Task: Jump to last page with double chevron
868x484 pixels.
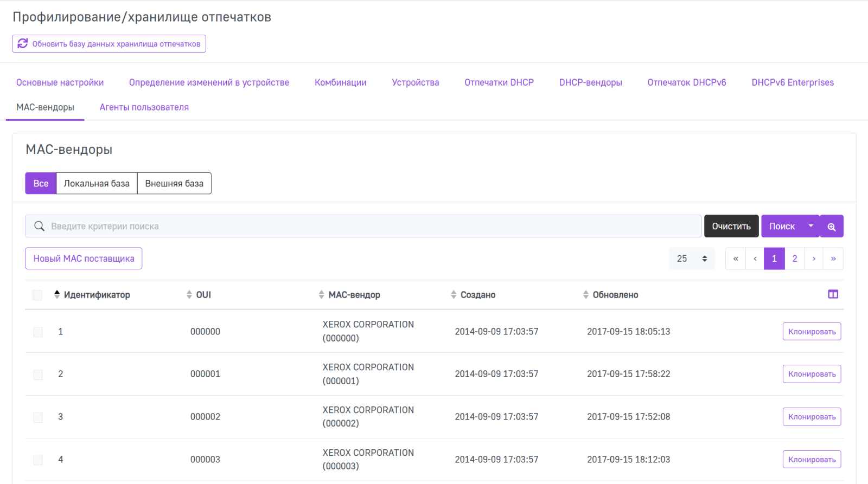Action: (x=833, y=259)
